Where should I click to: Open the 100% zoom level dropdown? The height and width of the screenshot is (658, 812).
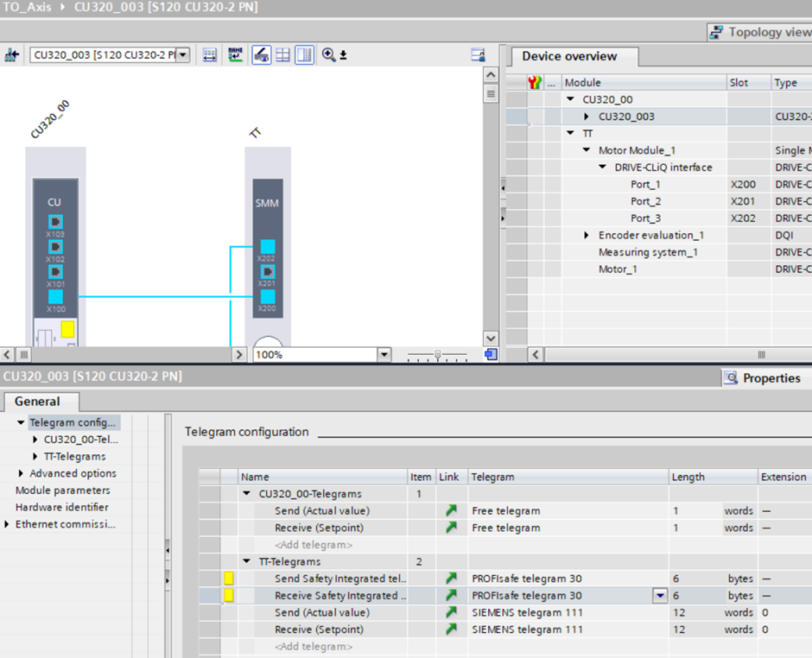click(x=384, y=355)
